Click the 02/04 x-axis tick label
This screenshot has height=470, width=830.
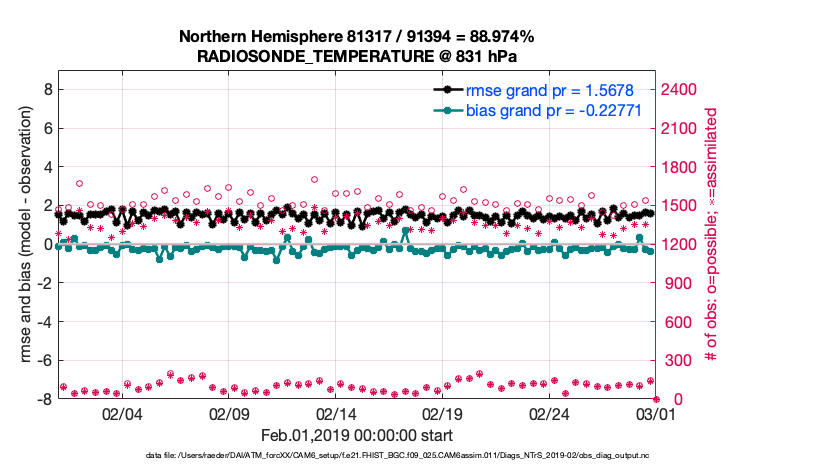coord(123,413)
